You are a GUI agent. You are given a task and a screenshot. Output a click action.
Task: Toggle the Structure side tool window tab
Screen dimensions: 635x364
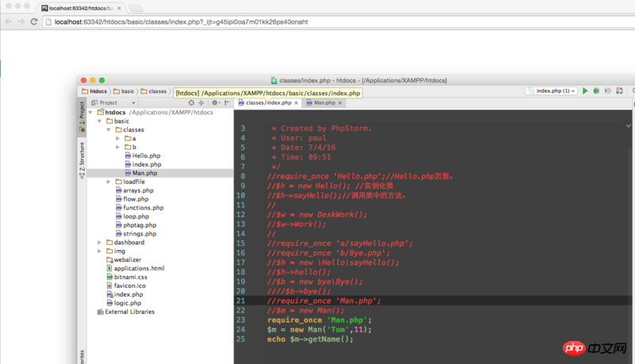pos(82,157)
